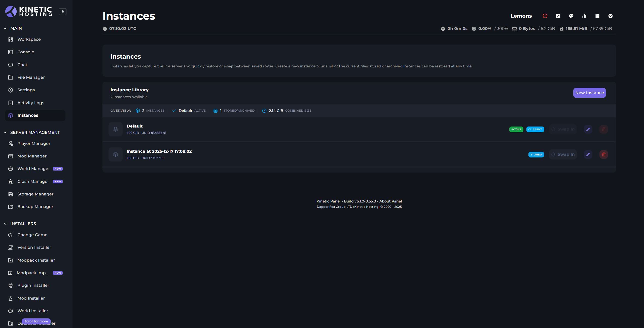Open File Manager from sidebar
The image size is (644, 328).
[31, 77]
